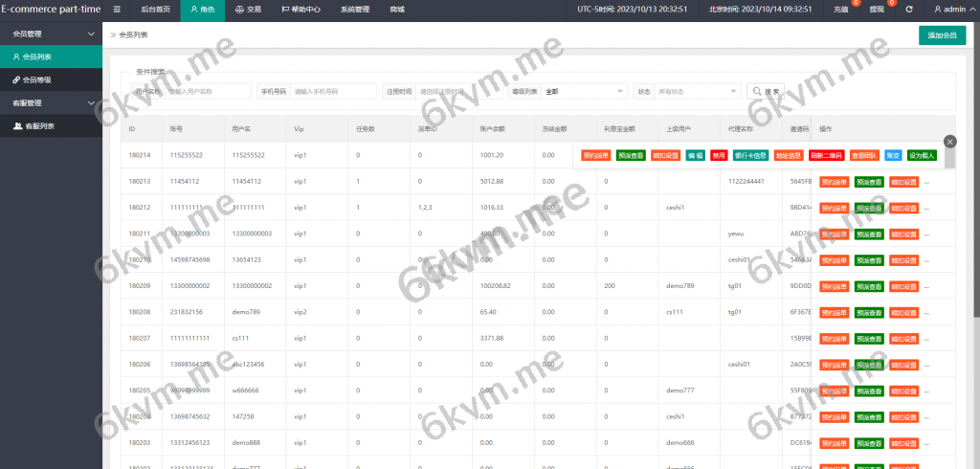This screenshot has width=980, height=469.
Task: Open the 注册时间 date picker field
Action: click(x=458, y=91)
